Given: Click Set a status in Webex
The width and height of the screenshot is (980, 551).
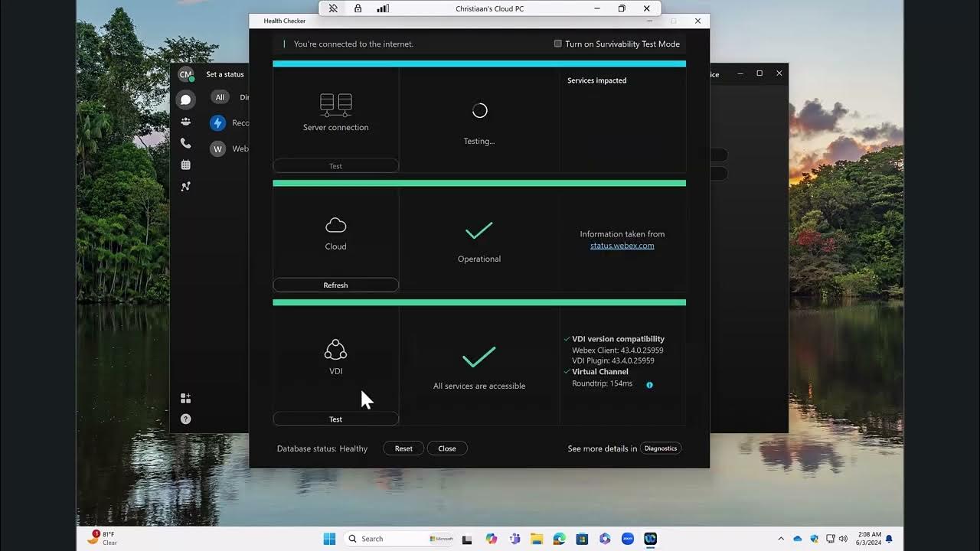Looking at the screenshot, I should tap(225, 74).
